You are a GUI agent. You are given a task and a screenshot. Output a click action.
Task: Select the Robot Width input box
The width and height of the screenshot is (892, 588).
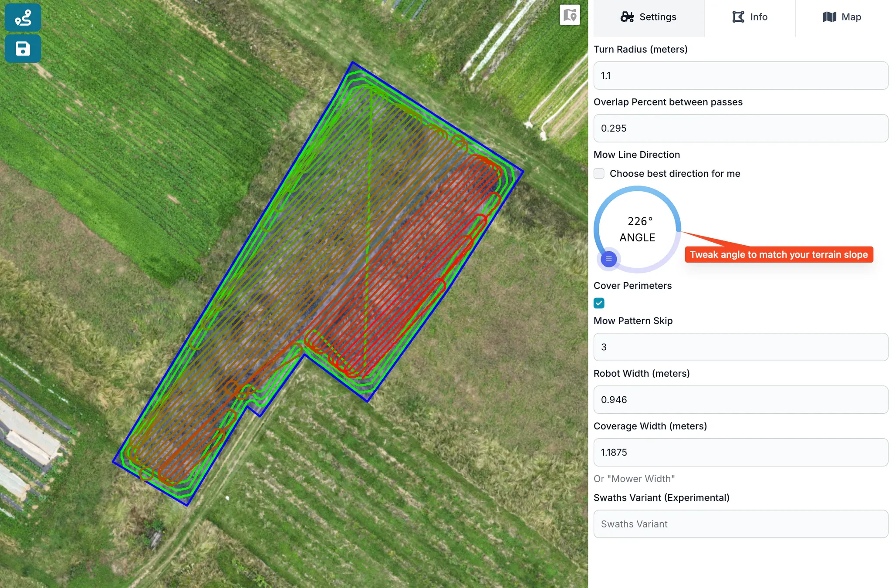740,400
